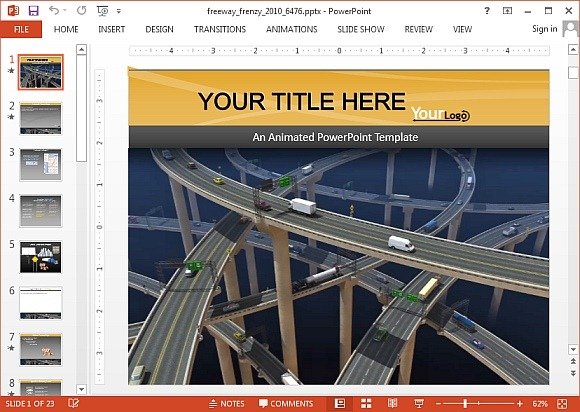Click the horizontal ruler
Image resolution: width=580 pixels, height=412 pixels.
(339, 51)
